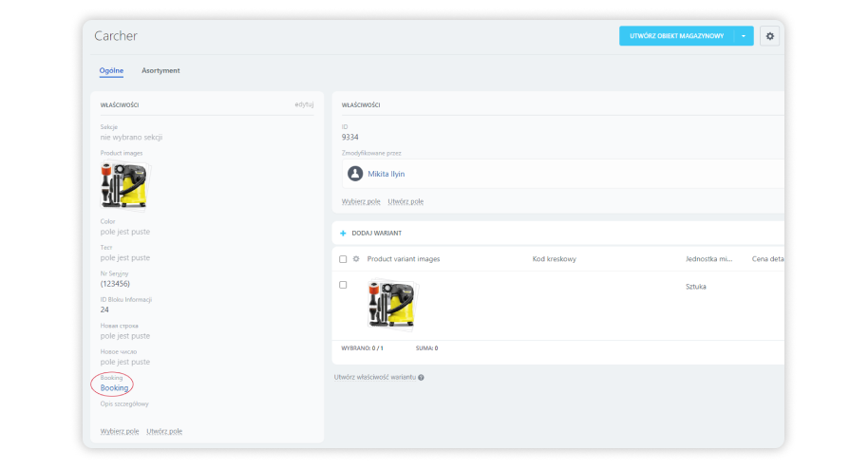Click the Nr Seryjny value (123456)
This screenshot has height=469, width=868.
[115, 284]
